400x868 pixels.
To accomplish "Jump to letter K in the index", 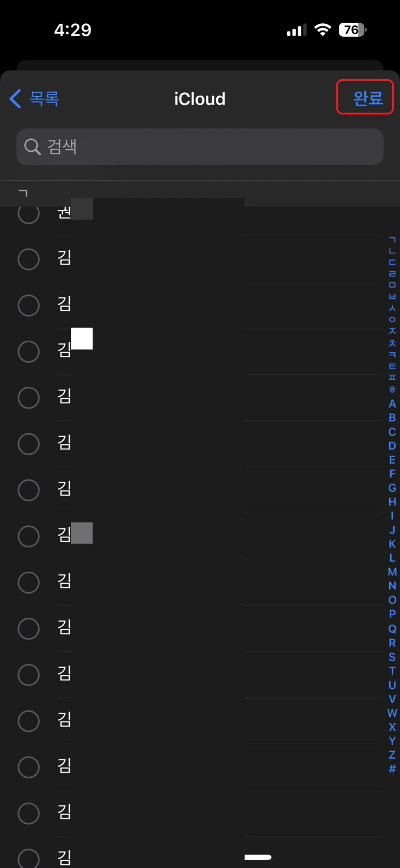I will pyautogui.click(x=392, y=544).
